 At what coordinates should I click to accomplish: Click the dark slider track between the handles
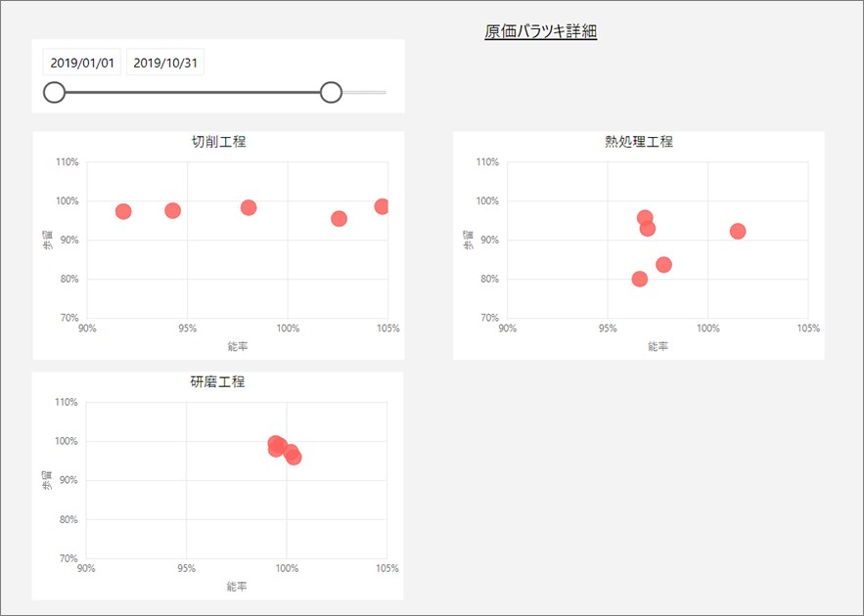point(193,93)
